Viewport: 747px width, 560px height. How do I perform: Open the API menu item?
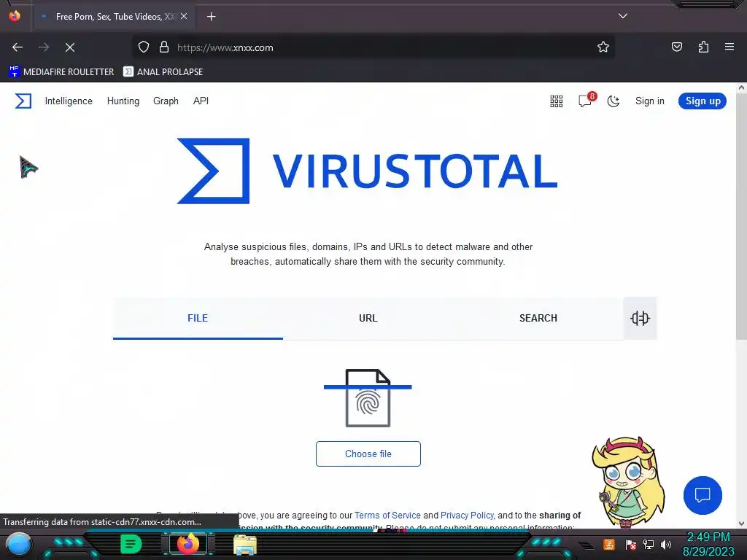(201, 101)
